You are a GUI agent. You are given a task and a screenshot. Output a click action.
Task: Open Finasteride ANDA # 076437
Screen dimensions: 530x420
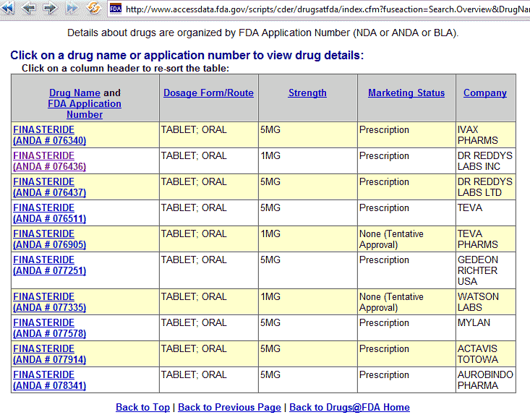point(50,187)
